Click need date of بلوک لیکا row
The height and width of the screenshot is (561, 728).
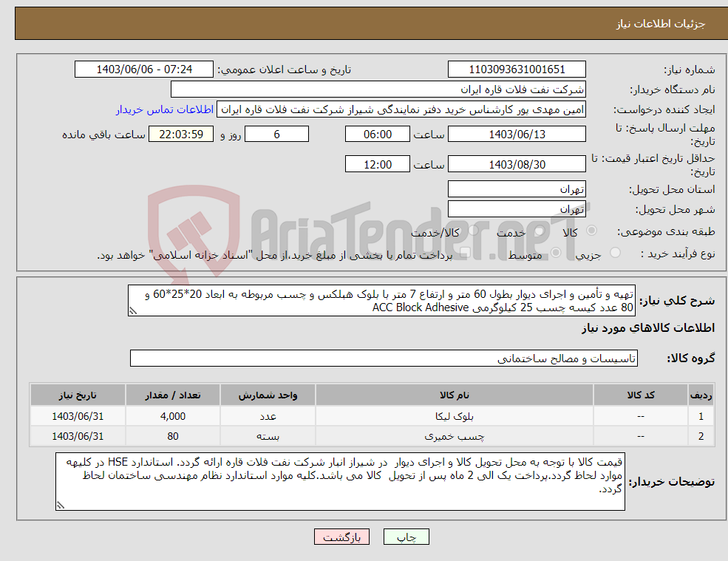pos(78,416)
